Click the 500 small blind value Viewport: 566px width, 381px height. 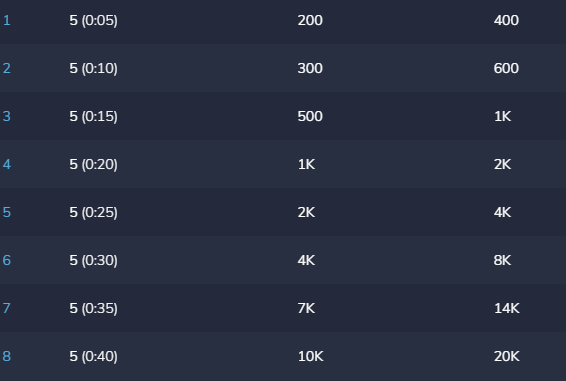310,116
